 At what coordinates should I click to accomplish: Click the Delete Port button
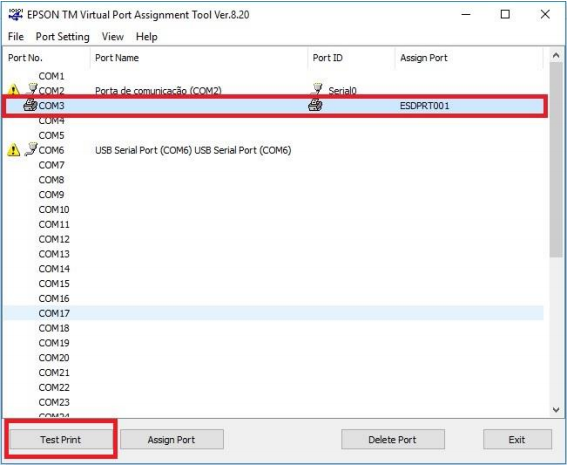tap(393, 439)
